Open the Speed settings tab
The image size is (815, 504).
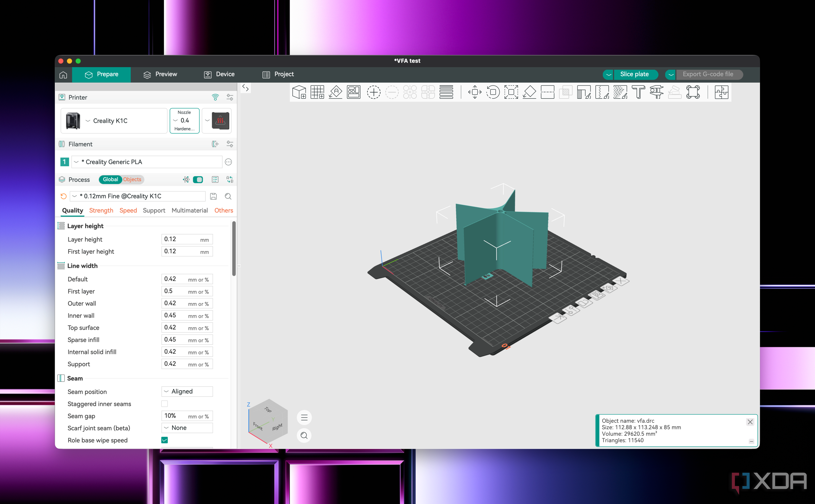click(128, 210)
